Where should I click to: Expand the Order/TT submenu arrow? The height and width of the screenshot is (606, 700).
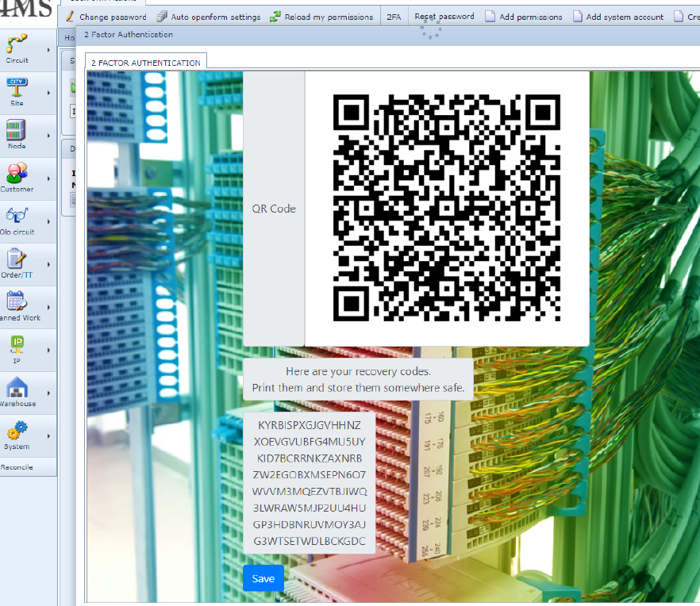coord(48,264)
